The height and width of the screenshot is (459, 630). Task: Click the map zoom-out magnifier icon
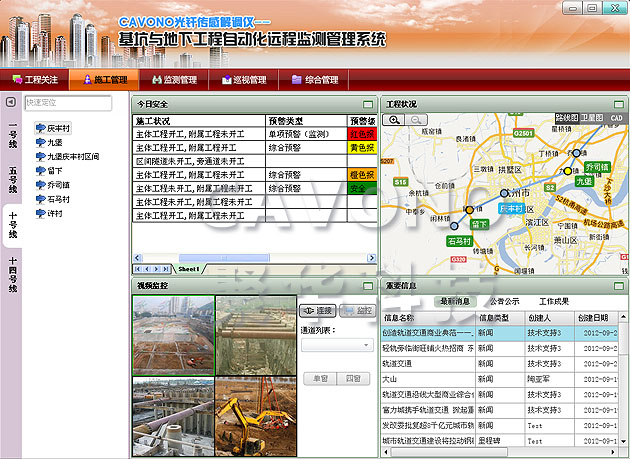point(417,120)
